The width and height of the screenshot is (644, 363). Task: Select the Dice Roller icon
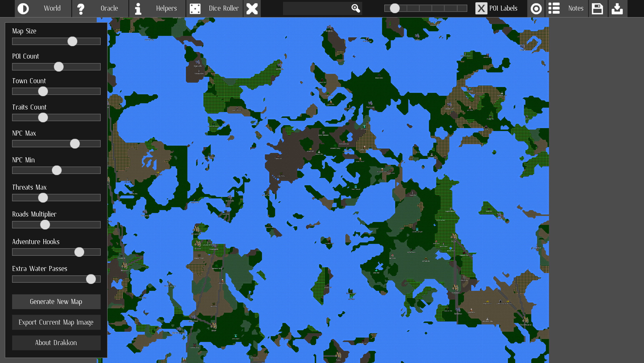tap(195, 8)
